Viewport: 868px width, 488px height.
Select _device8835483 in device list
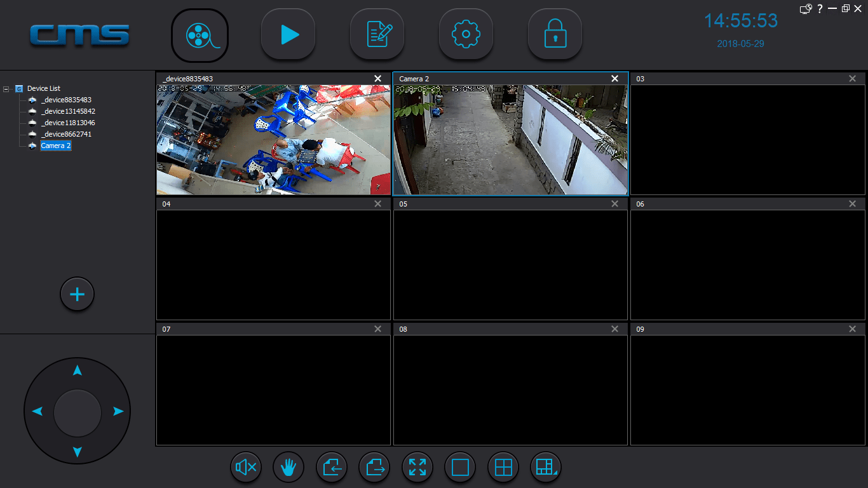66,100
